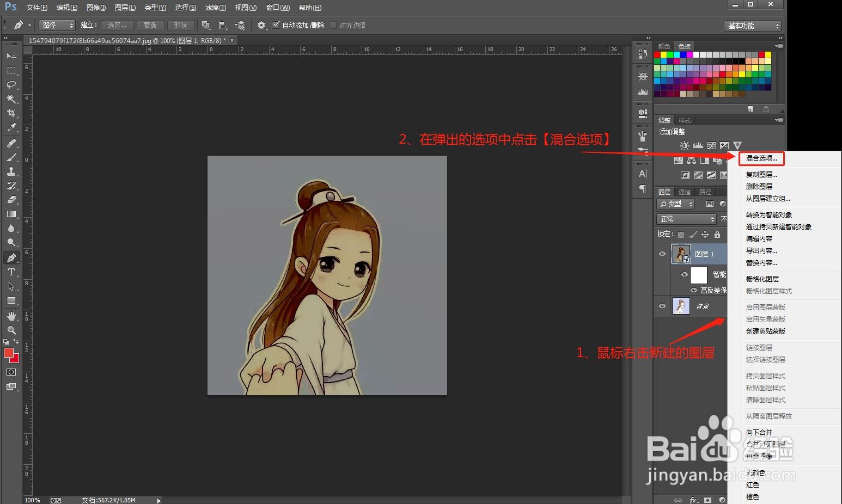Click path operations icon in options bar
This screenshot has width=842, height=504.
205,25
